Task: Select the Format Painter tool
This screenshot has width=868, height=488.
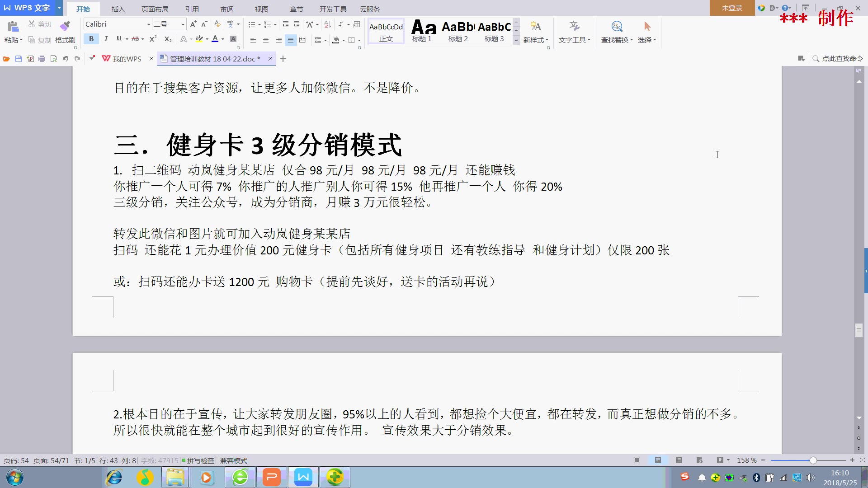Action: [65, 32]
